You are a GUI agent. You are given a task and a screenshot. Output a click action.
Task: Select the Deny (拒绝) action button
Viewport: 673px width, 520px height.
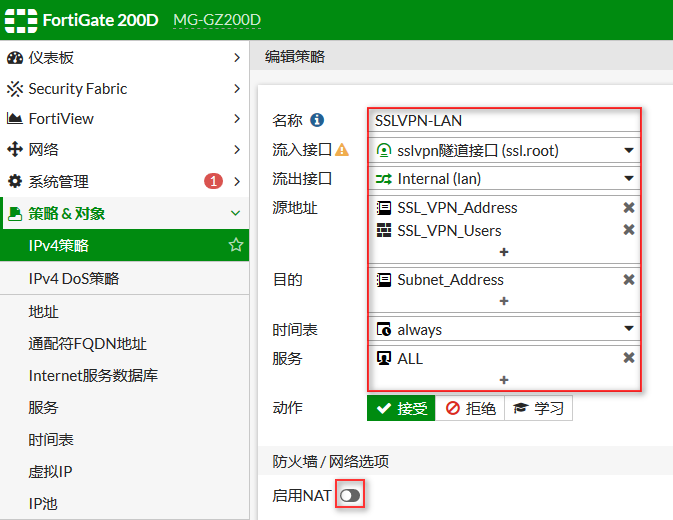coord(470,408)
